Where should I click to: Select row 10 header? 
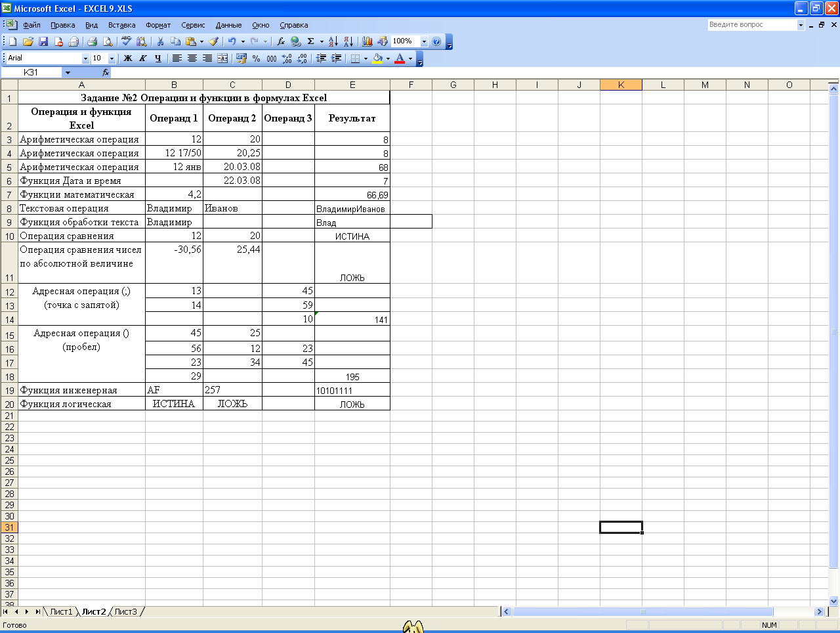(x=9, y=236)
